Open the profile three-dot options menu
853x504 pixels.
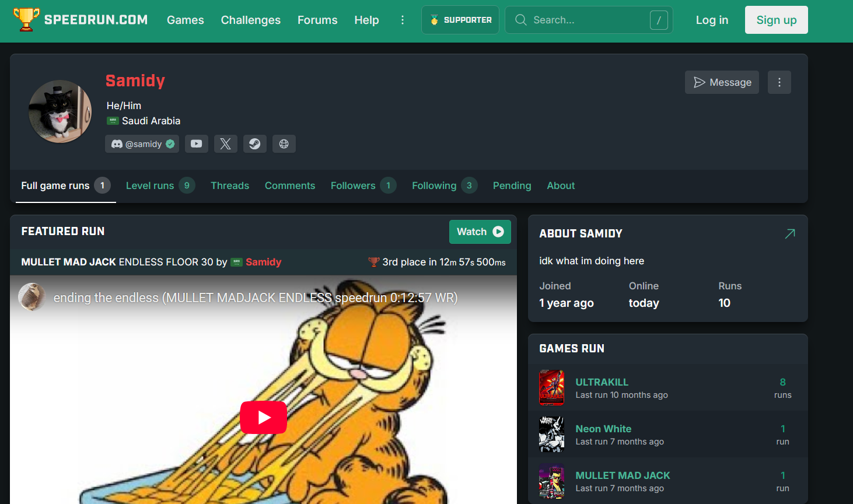click(x=779, y=82)
